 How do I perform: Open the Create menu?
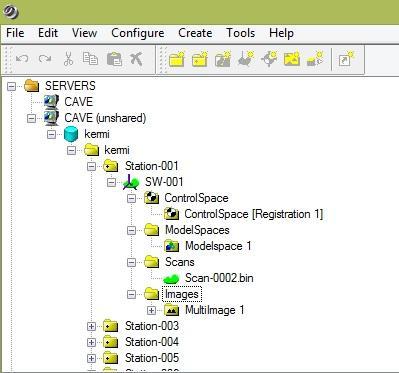195,33
